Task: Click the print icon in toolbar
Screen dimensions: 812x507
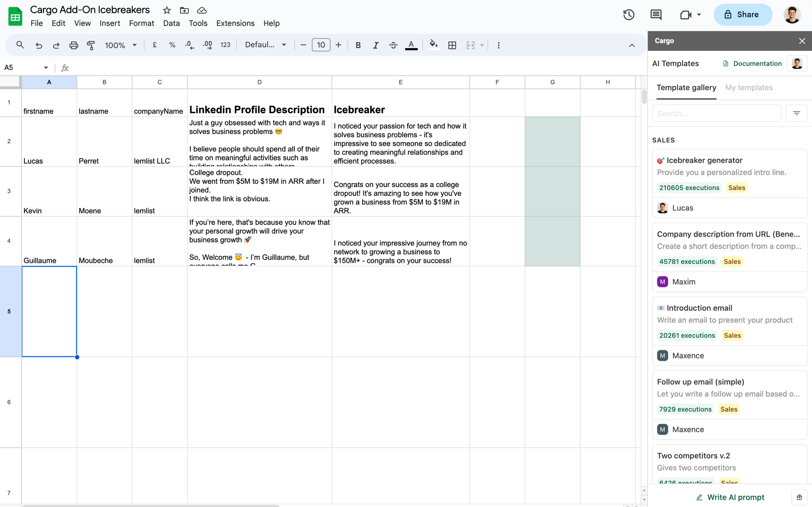Action: coord(73,45)
